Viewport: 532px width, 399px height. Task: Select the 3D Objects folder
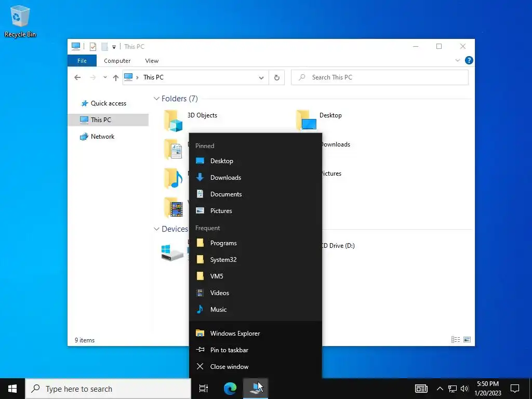pyautogui.click(x=191, y=121)
